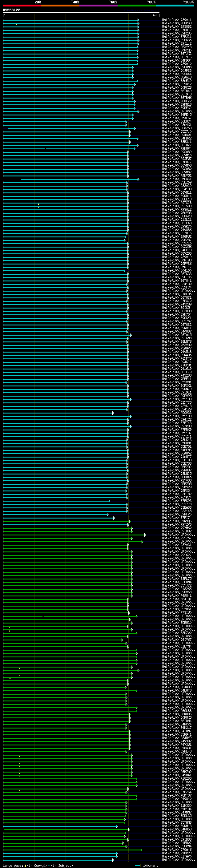Viewport: 197px width, 868px height.
Task: Open UniRef100_Q60EZ2 hit
Action: point(177,101)
